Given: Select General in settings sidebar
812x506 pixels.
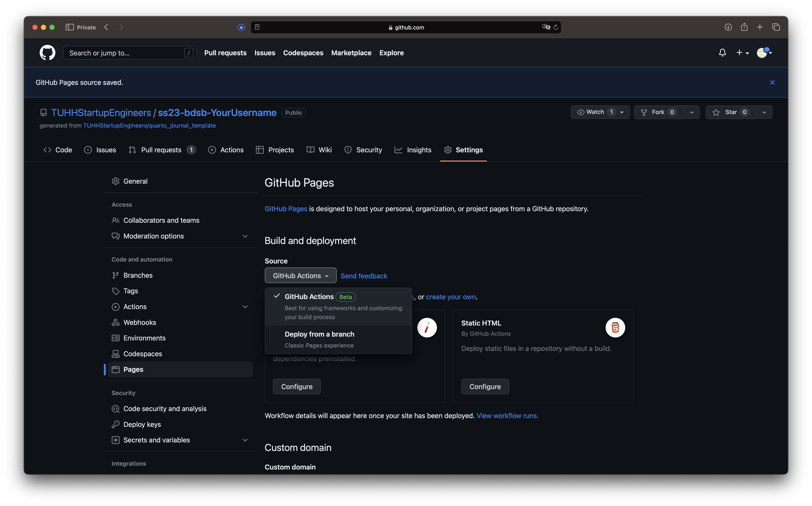Looking at the screenshot, I should click(180, 181).
